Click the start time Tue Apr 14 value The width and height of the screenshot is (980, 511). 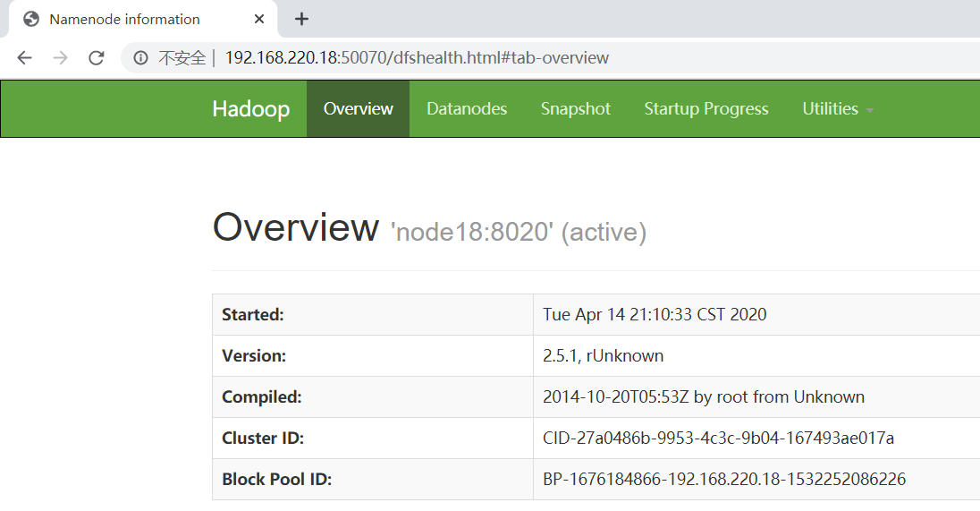click(x=655, y=315)
